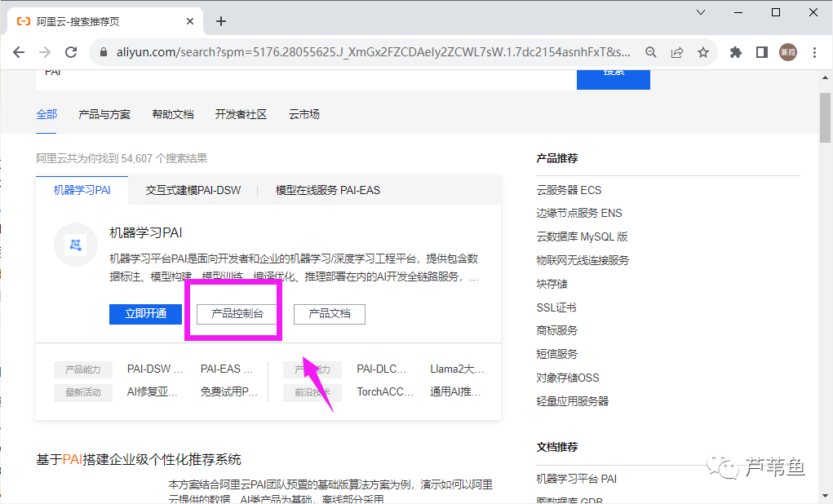The image size is (833, 504).
Task: Switch to 产品与方案 tab
Action: click(104, 114)
